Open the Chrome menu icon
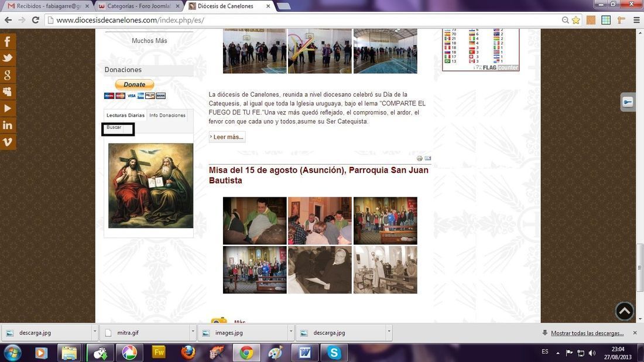 636,20
